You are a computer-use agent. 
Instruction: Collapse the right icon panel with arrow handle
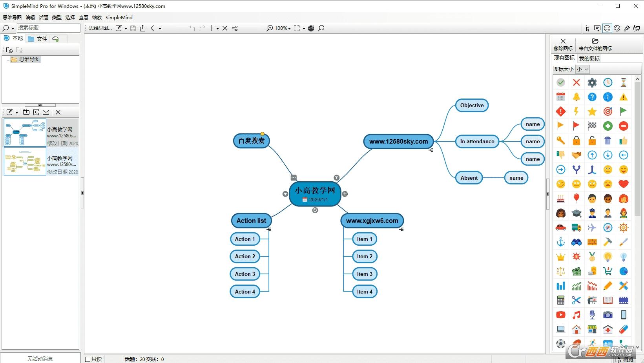pos(548,194)
